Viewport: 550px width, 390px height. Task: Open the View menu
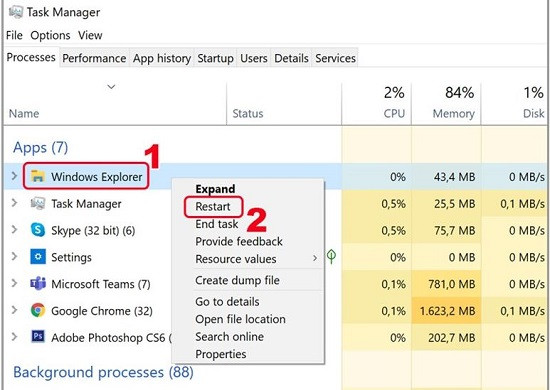90,35
